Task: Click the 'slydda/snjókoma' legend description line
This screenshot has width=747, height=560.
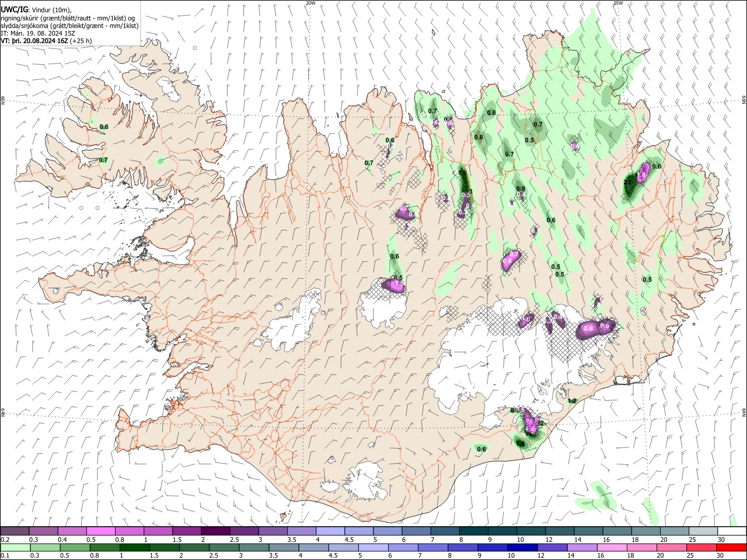Action: point(69,26)
